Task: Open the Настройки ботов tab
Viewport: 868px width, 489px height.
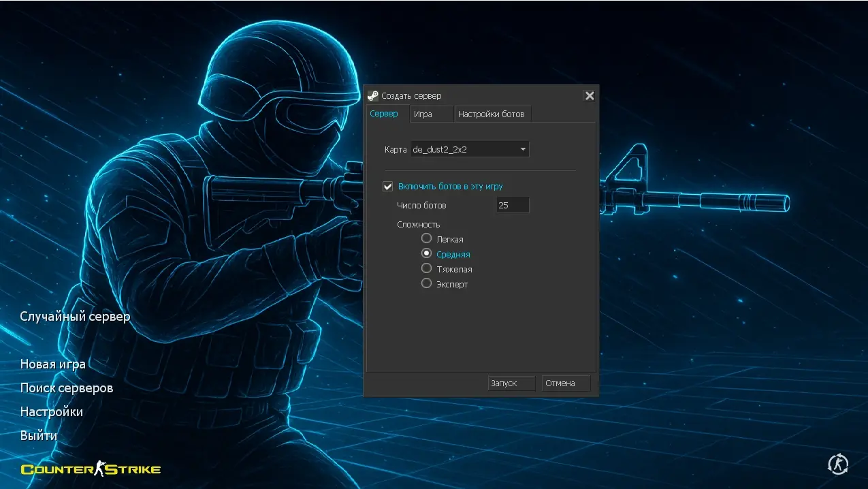Action: click(x=491, y=114)
